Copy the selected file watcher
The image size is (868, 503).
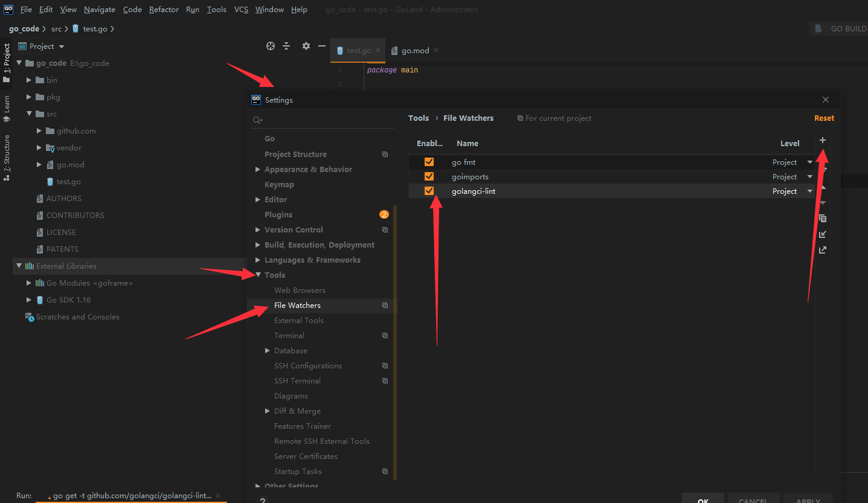tap(823, 219)
